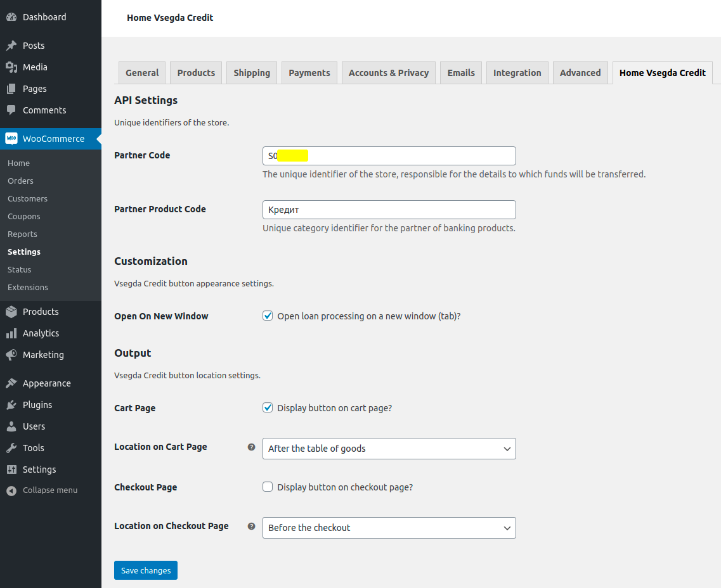Click help icon beside Location on Cart Page
721x588 pixels.
252,447
